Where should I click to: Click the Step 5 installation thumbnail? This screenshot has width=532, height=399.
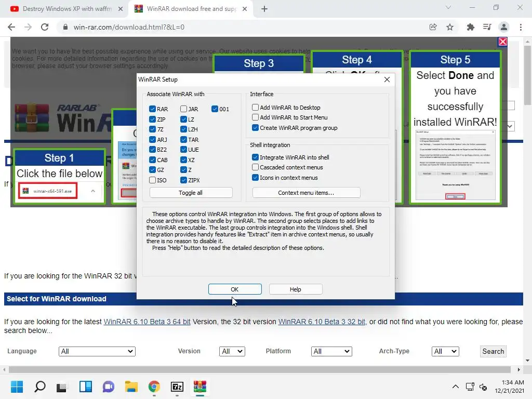[455, 165]
